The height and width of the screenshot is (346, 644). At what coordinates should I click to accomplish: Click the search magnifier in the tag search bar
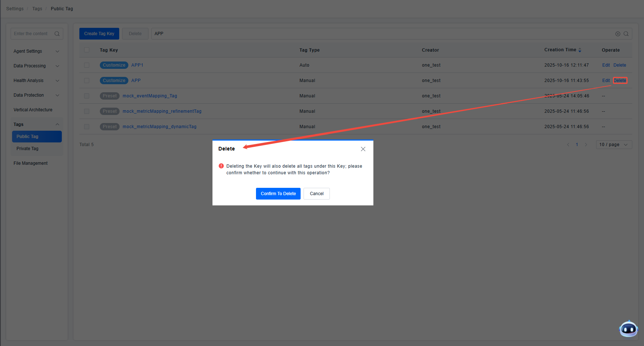(x=626, y=34)
